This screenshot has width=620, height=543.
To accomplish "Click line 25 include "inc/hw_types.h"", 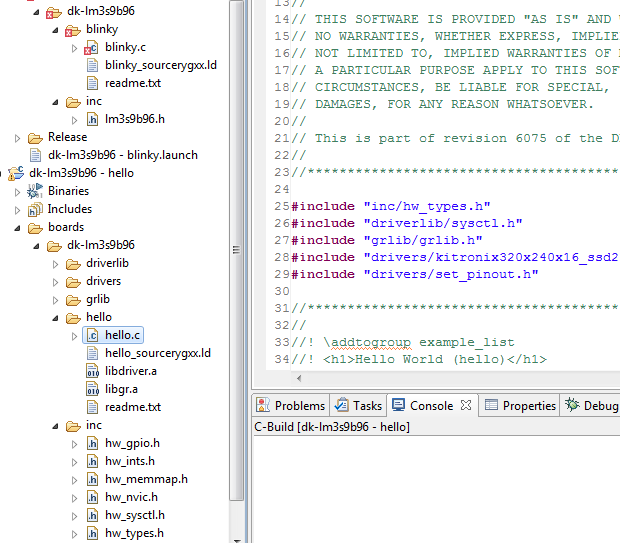I will [x=391, y=206].
